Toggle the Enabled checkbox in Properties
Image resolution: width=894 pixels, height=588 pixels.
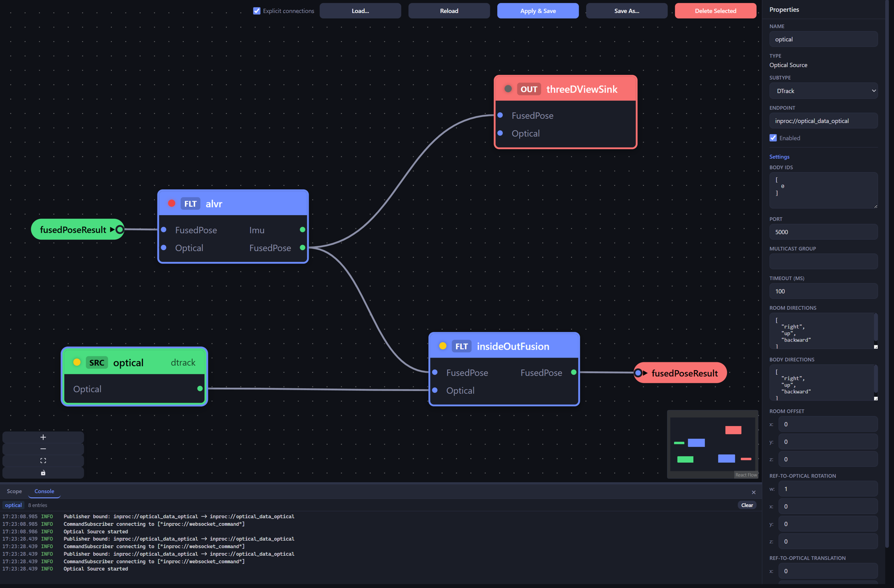(x=773, y=138)
